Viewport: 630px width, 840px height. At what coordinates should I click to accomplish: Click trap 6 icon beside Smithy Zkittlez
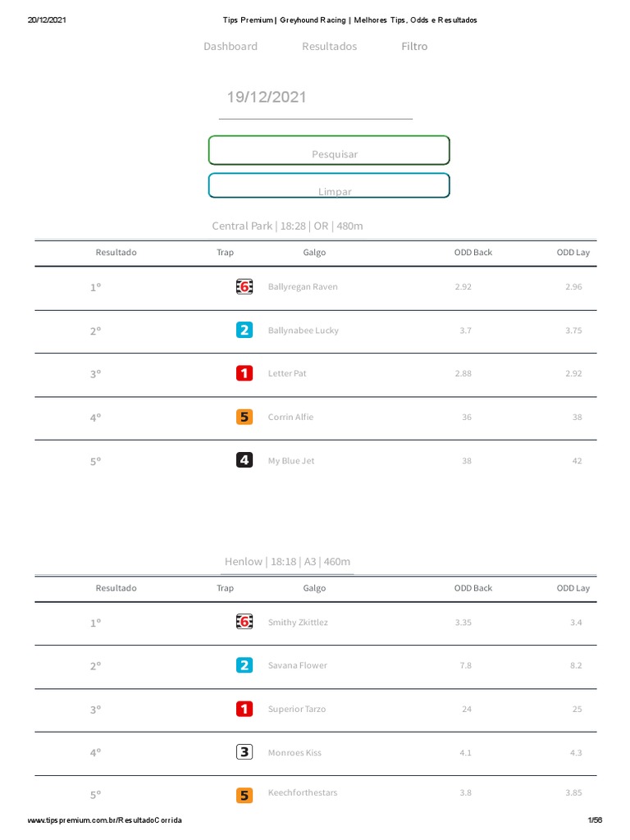tap(244, 622)
